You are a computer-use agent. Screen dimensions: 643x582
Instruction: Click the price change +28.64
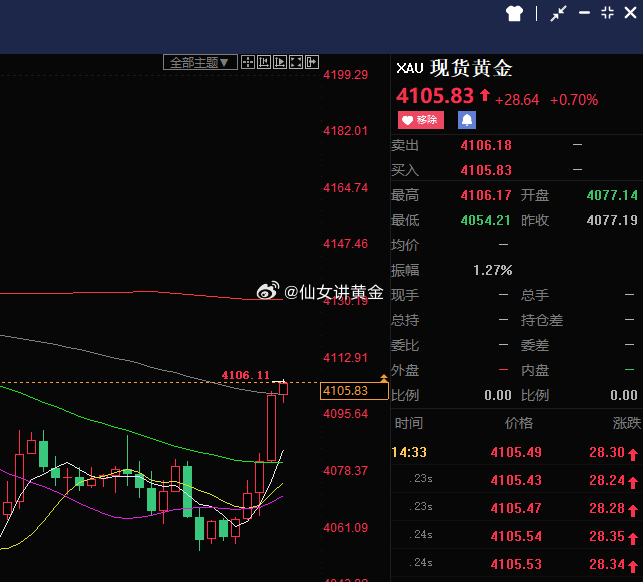(517, 100)
